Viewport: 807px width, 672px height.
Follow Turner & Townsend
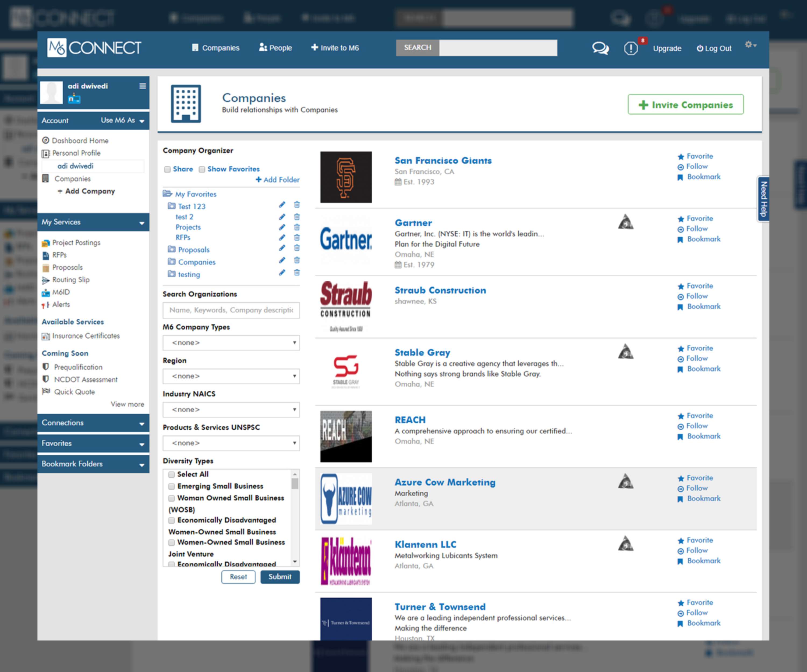point(692,613)
